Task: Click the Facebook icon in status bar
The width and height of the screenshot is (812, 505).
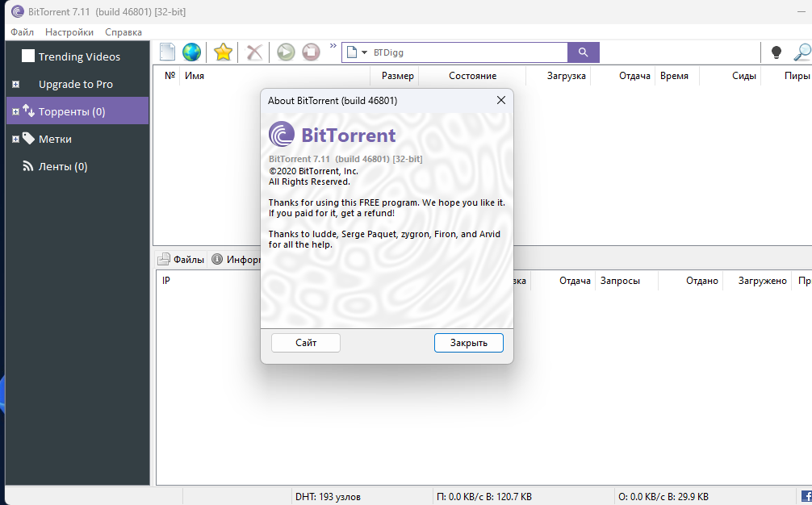Action: pos(806,496)
